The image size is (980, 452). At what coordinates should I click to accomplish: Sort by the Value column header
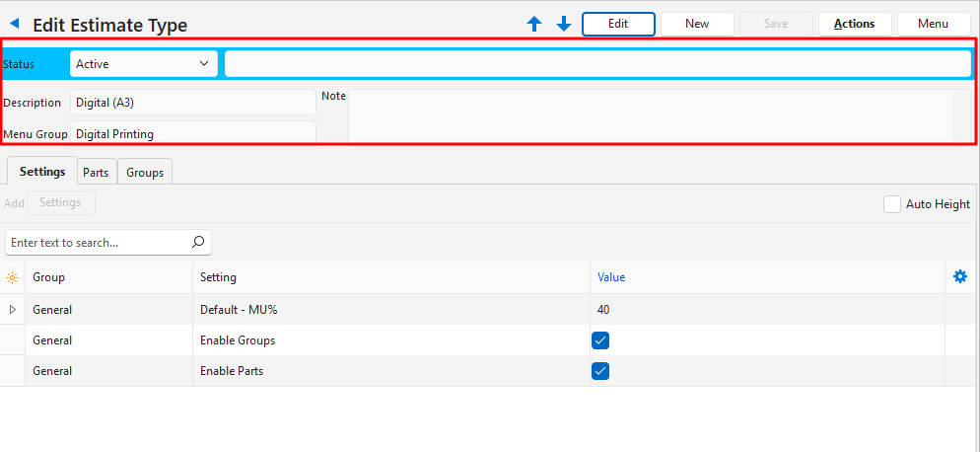pyautogui.click(x=611, y=277)
